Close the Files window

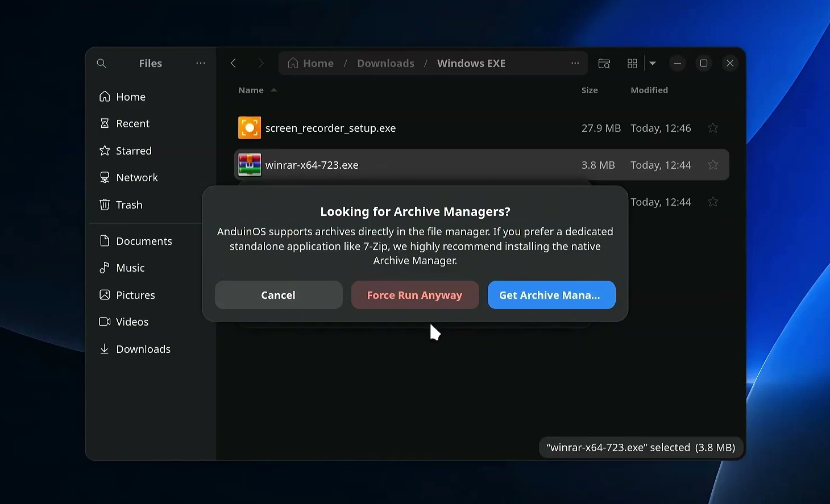pyautogui.click(x=730, y=63)
